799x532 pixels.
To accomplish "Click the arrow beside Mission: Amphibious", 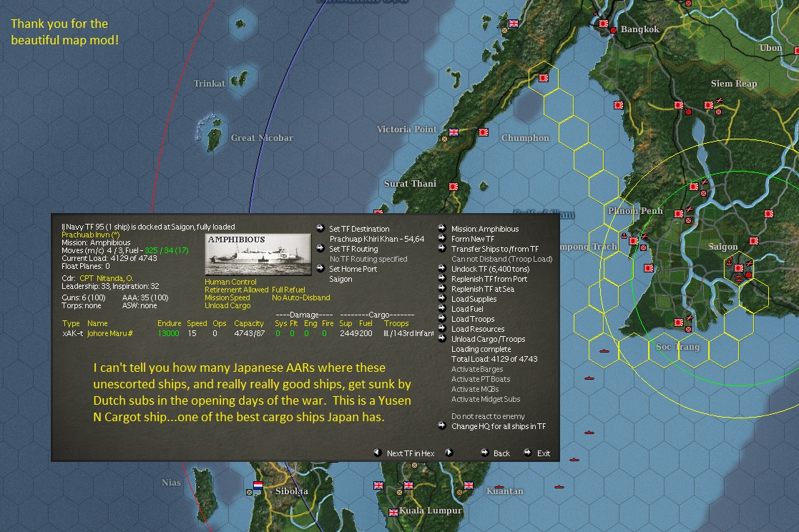I will tap(442, 228).
